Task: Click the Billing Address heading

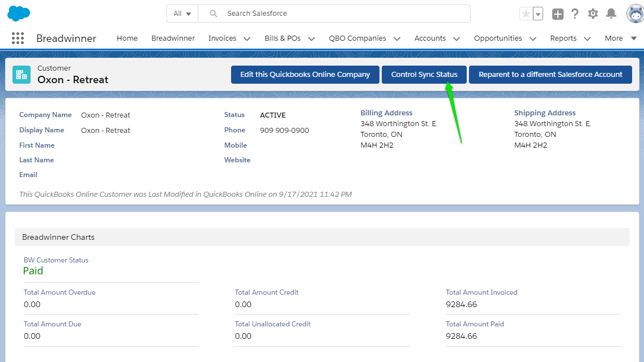Action: click(x=386, y=113)
